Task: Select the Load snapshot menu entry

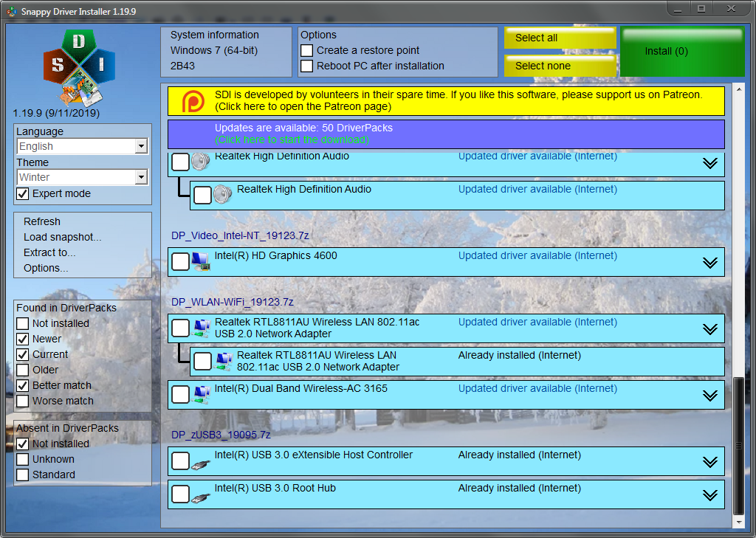Action: point(61,236)
